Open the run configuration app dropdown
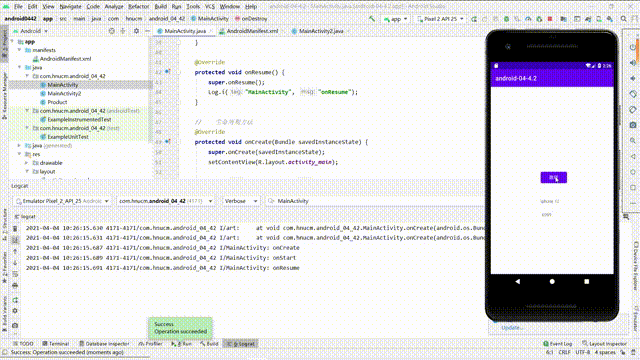The height and width of the screenshot is (360, 640). point(396,19)
